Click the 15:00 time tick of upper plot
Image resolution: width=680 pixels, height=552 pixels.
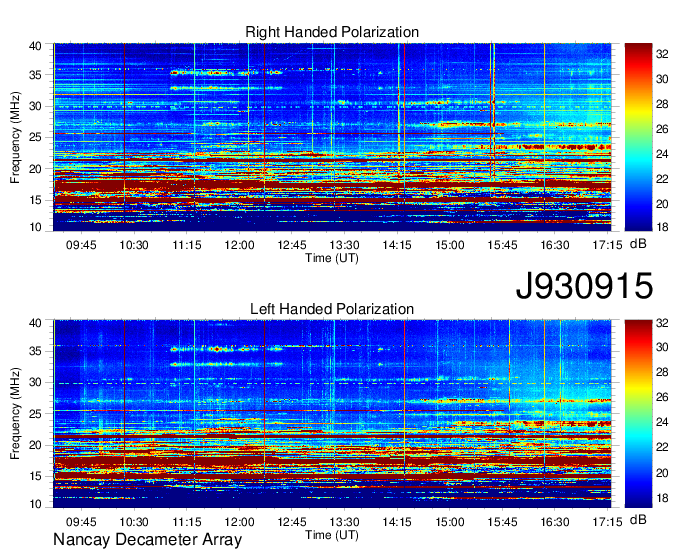click(450, 245)
